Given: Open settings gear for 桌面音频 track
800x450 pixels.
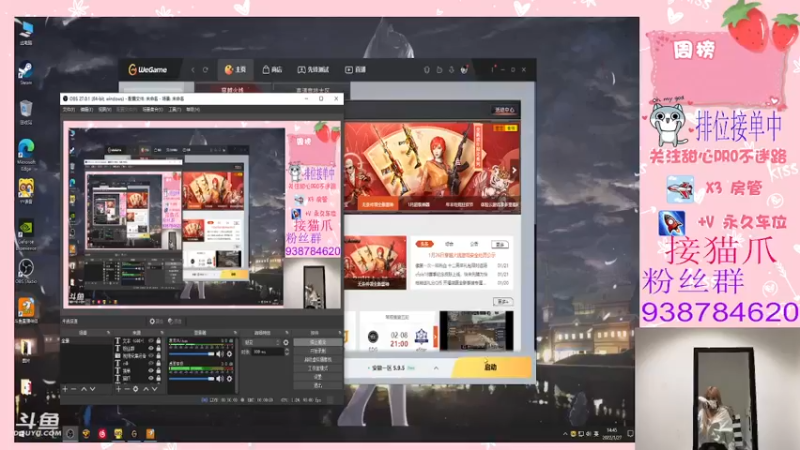Looking at the screenshot, I should tap(230, 379).
